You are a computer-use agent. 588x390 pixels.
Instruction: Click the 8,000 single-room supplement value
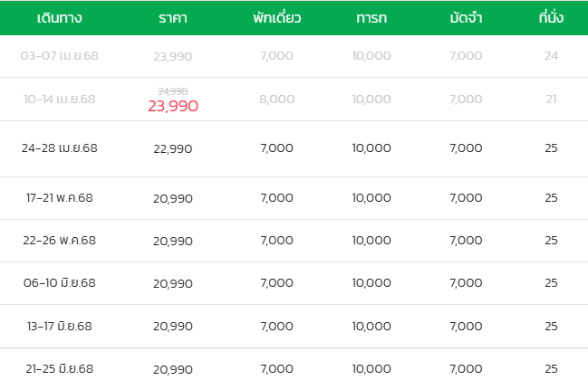[x=276, y=100]
